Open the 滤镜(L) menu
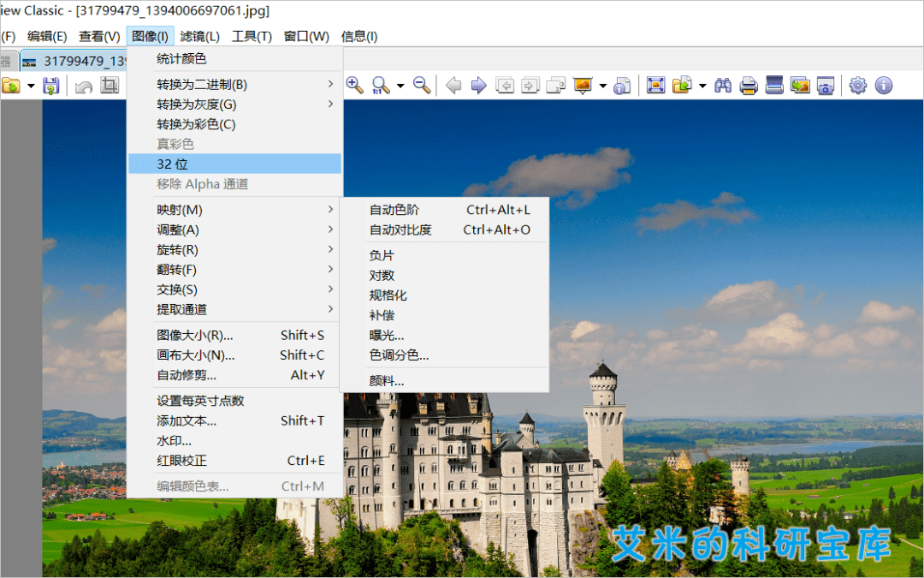This screenshot has height=578, width=924. pos(200,36)
